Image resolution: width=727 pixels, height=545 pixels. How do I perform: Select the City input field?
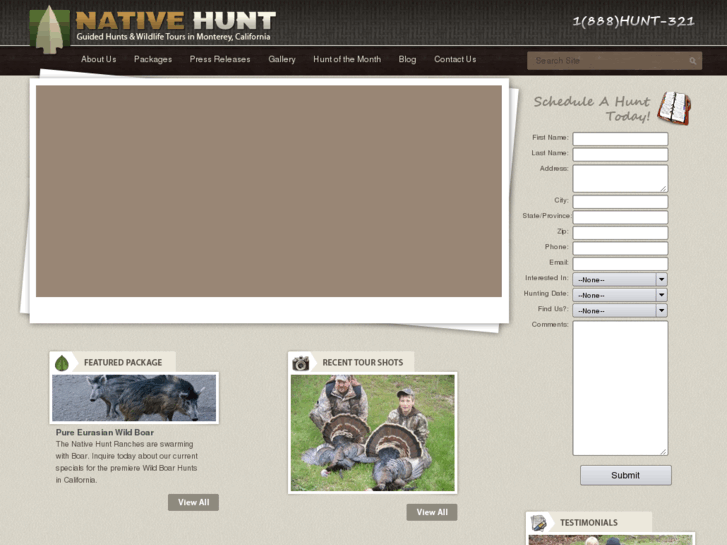click(620, 202)
